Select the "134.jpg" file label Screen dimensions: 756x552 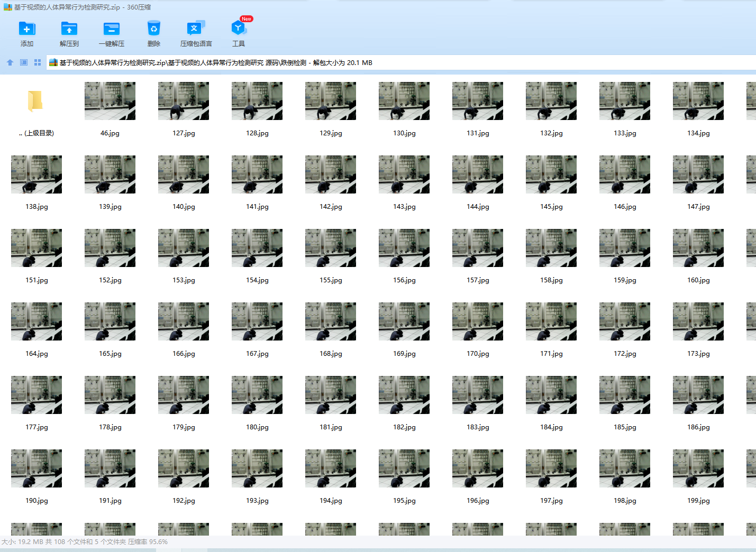point(698,133)
